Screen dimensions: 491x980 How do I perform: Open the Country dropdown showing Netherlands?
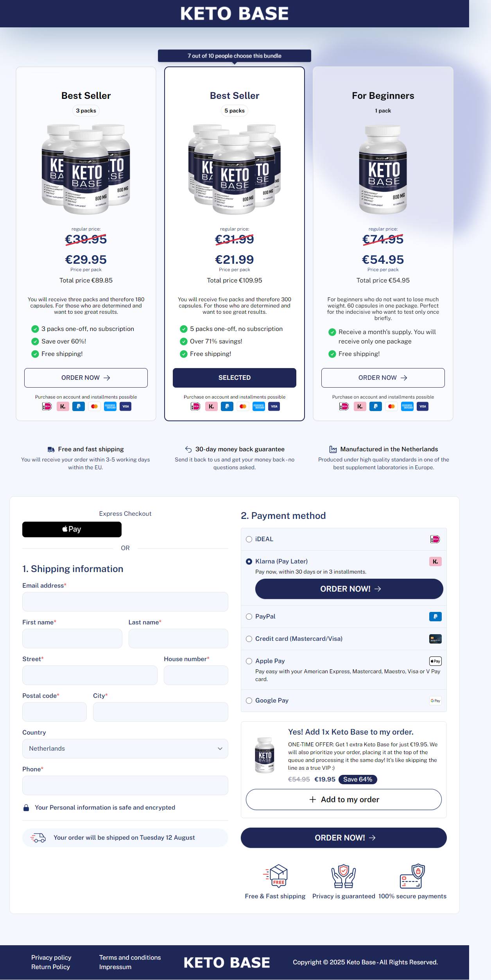pos(125,749)
